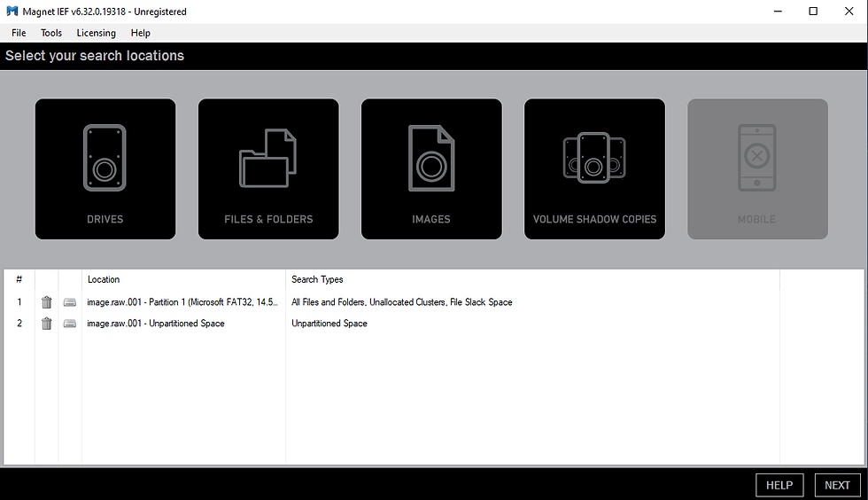The width and height of the screenshot is (868, 500).
Task: Select 'image.raw.001 - Unpartitioned Space' location text
Action: click(156, 324)
